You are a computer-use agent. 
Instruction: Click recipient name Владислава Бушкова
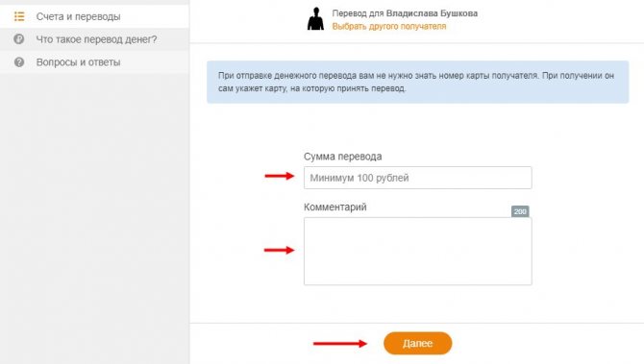[432, 13]
